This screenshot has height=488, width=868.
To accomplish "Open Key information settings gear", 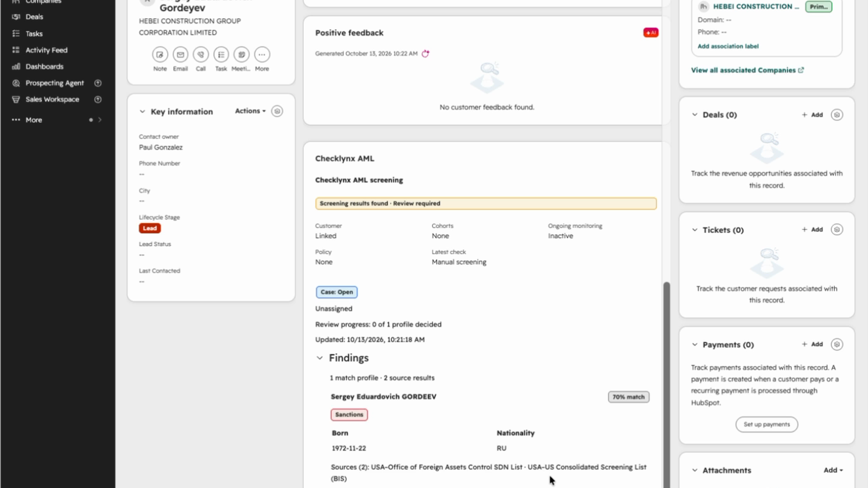I will coord(277,111).
